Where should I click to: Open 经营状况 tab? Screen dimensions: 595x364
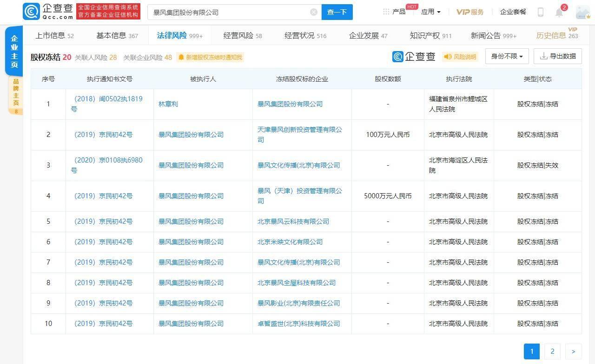[305, 35]
